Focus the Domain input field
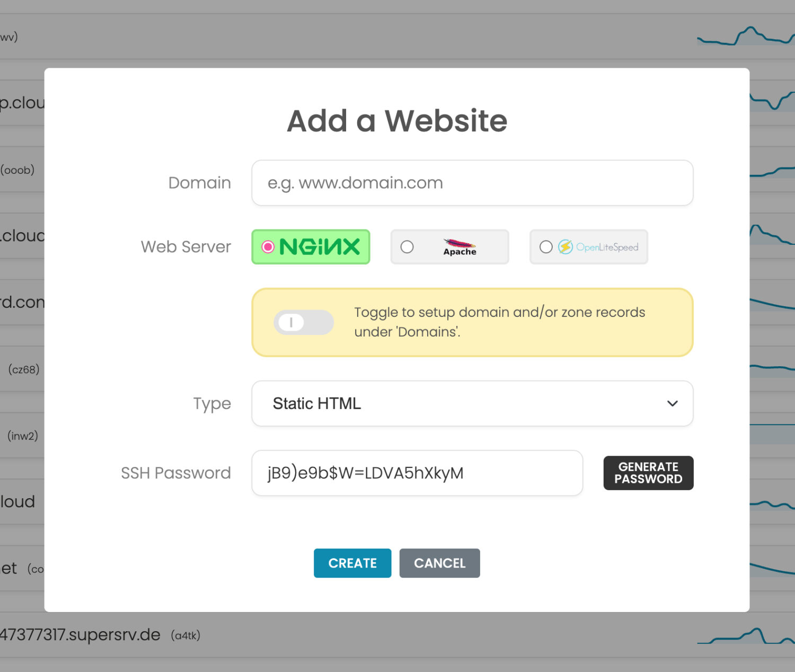 pos(472,183)
